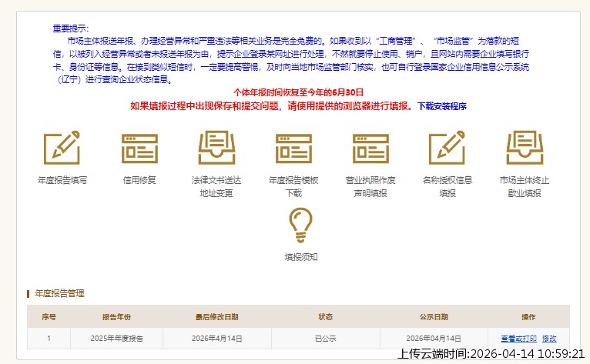Open the 查看或打印 link for the 2025 report
The image size is (590, 364).
pyautogui.click(x=518, y=339)
